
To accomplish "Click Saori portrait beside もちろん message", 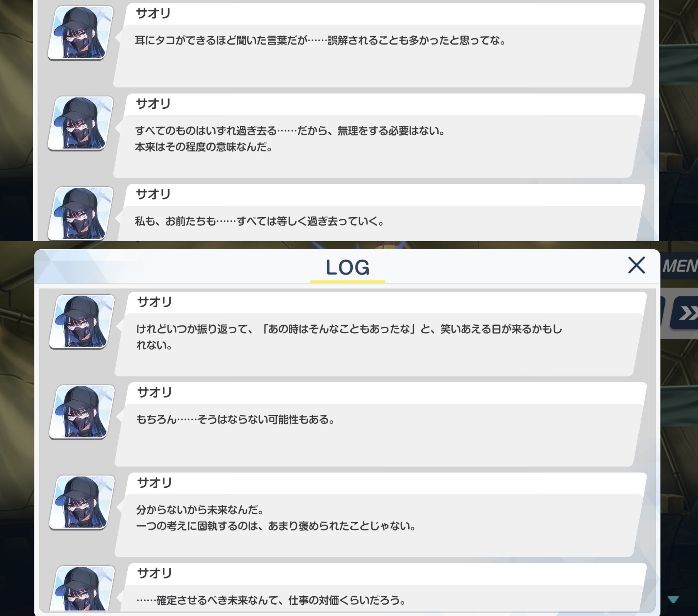I will pos(82,412).
